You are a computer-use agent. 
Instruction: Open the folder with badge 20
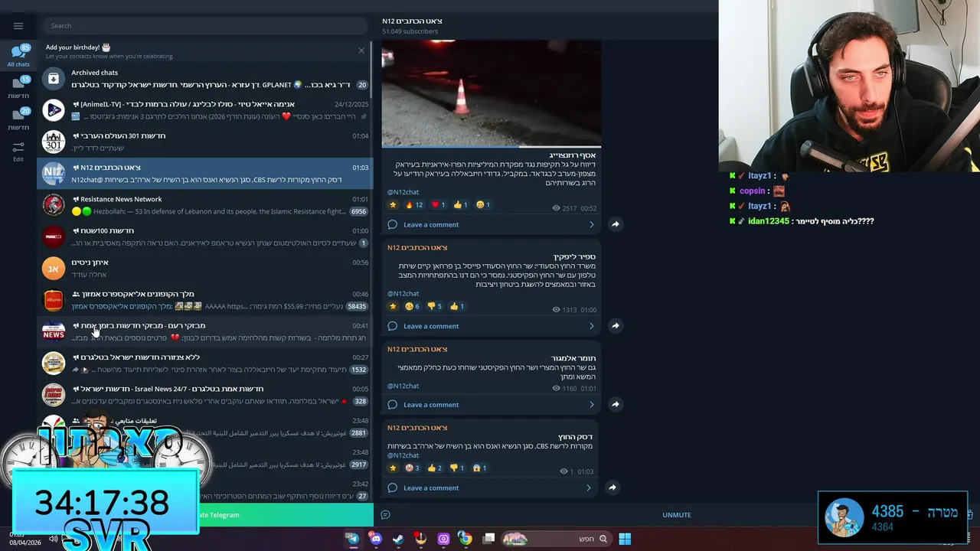(18, 118)
